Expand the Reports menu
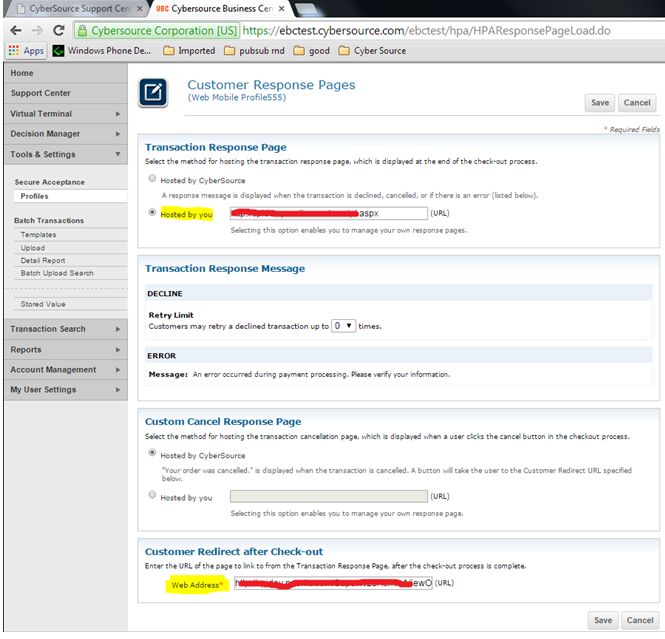Image resolution: width=665 pixels, height=639 pixels. click(x=66, y=350)
